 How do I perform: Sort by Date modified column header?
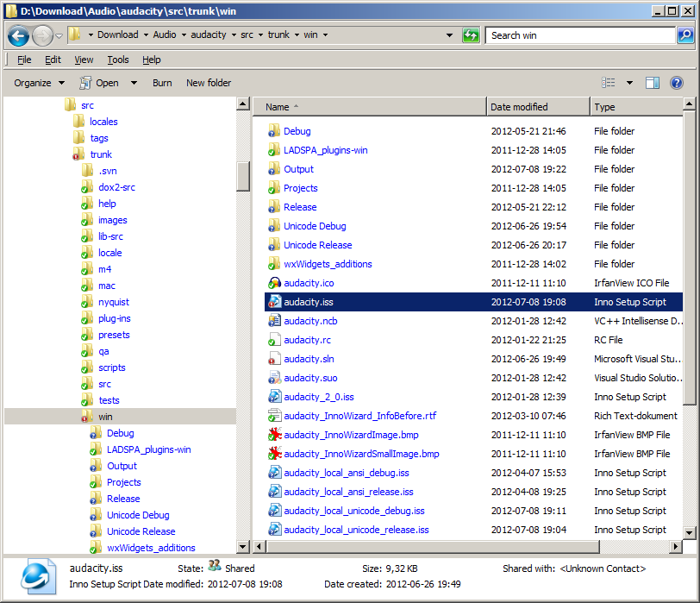pyautogui.click(x=538, y=107)
